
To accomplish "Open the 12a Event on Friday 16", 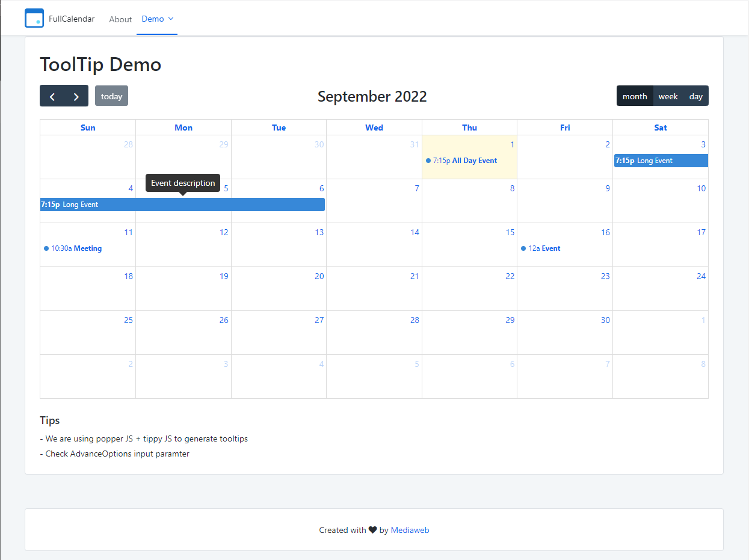I will [564, 248].
